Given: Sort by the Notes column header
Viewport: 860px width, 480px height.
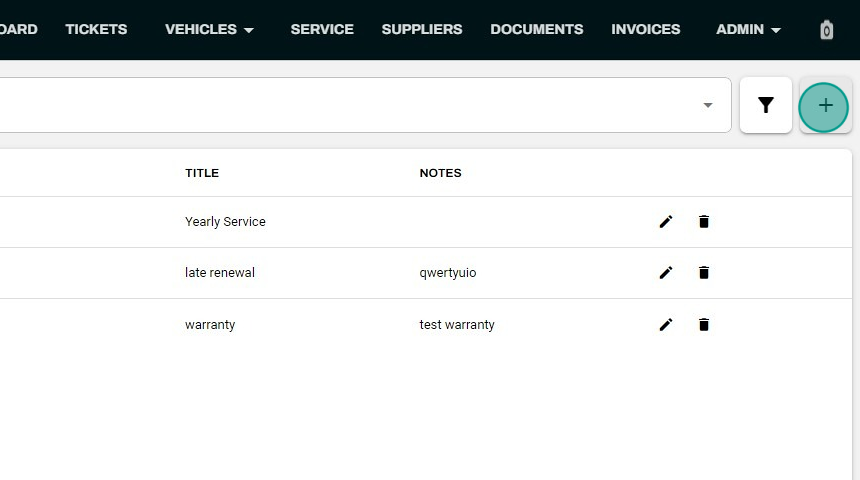Looking at the screenshot, I should click(x=440, y=173).
